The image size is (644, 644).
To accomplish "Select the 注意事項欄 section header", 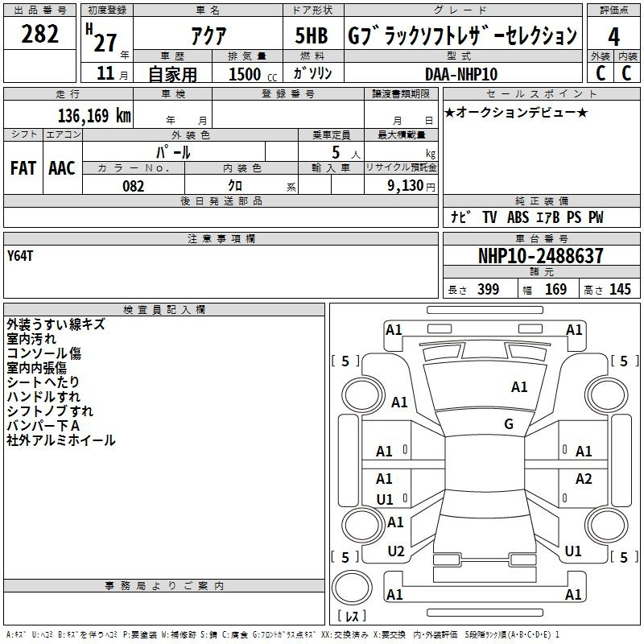I will pos(221,238).
